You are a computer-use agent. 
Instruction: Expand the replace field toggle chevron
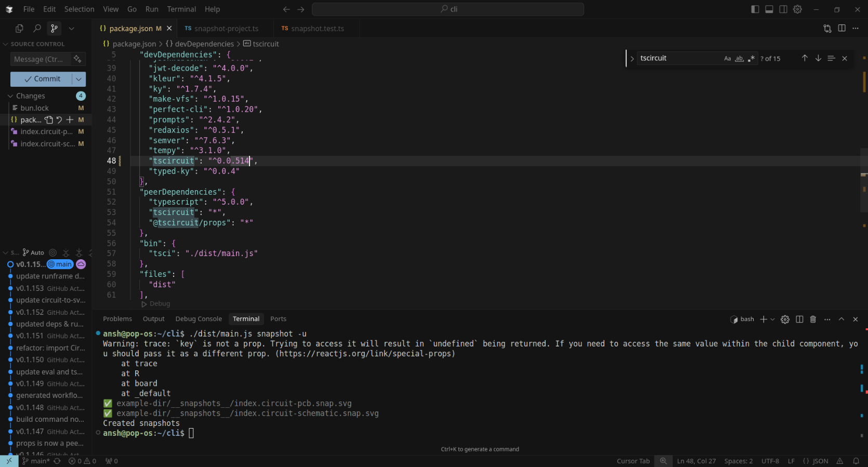point(632,59)
